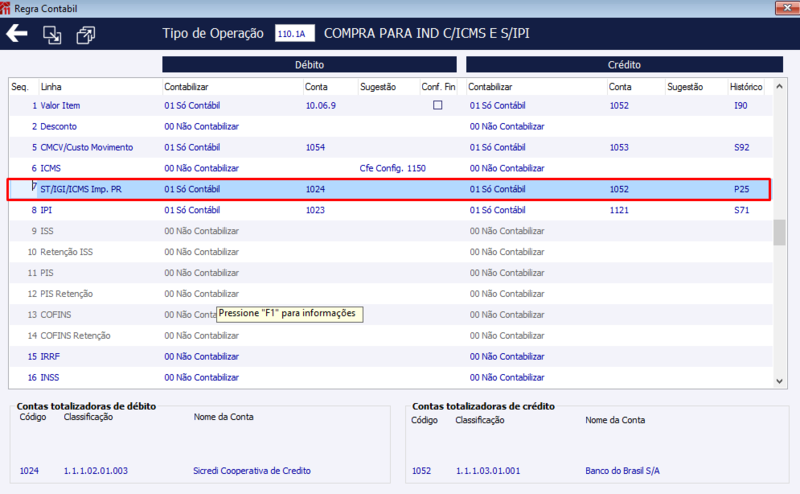Select the Desconto row
The width and height of the screenshot is (800, 494).
[390, 127]
